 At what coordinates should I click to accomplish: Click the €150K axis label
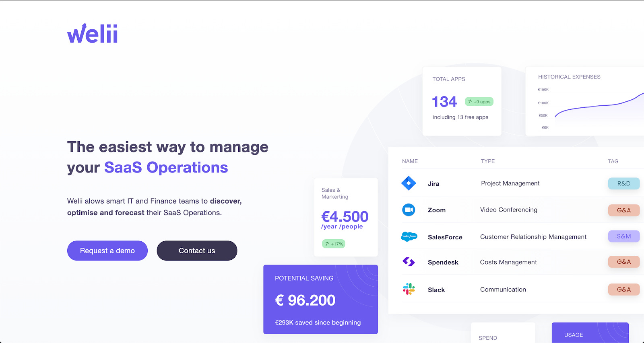tap(543, 90)
